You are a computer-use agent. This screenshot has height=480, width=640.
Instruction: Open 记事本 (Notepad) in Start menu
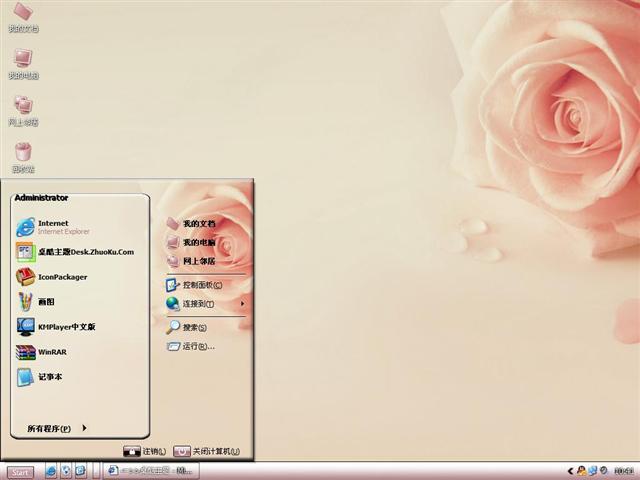tap(48, 377)
